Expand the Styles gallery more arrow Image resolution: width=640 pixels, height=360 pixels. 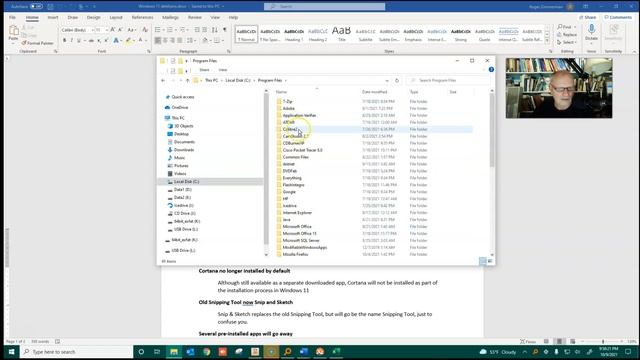[x=547, y=40]
